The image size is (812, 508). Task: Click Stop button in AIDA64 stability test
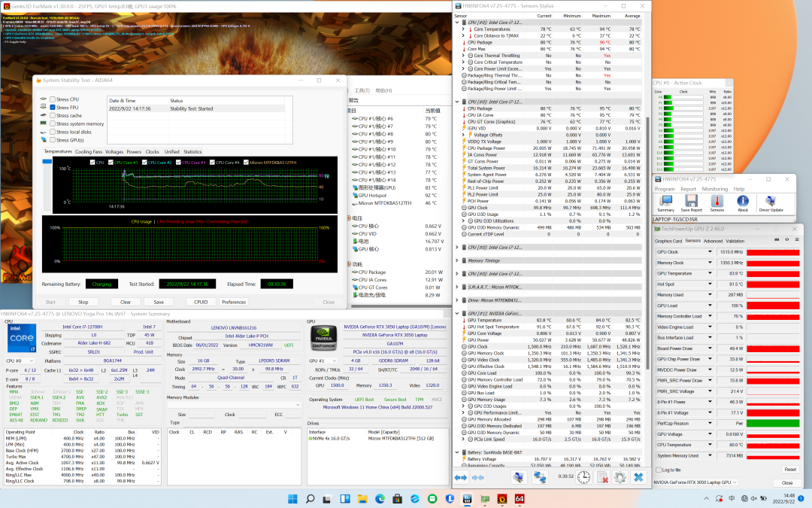pyautogui.click(x=83, y=302)
